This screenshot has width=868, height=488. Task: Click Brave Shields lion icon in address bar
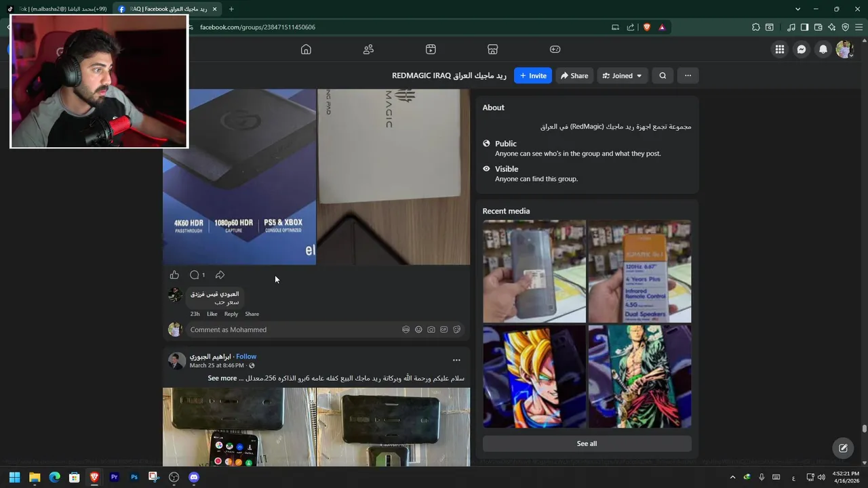pos(646,27)
